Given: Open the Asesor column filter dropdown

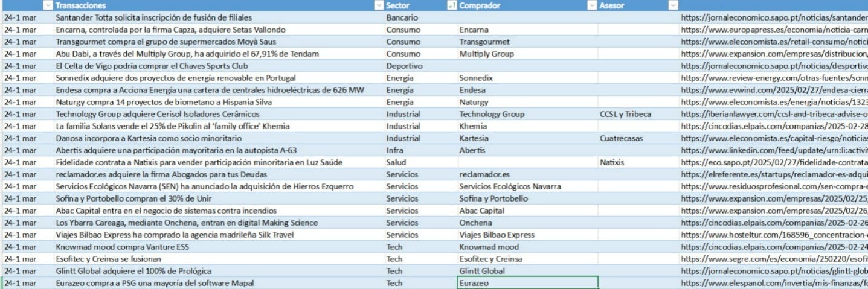Looking at the screenshot, I should point(673,5).
